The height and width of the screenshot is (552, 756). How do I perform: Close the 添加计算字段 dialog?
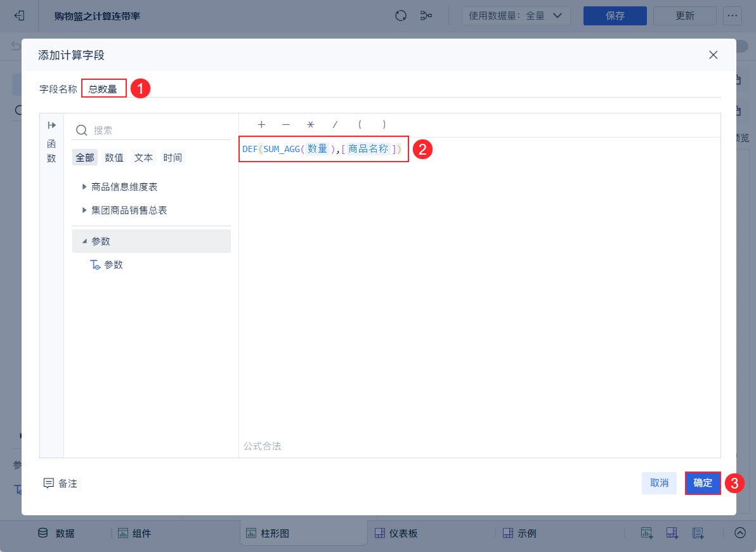coord(713,55)
